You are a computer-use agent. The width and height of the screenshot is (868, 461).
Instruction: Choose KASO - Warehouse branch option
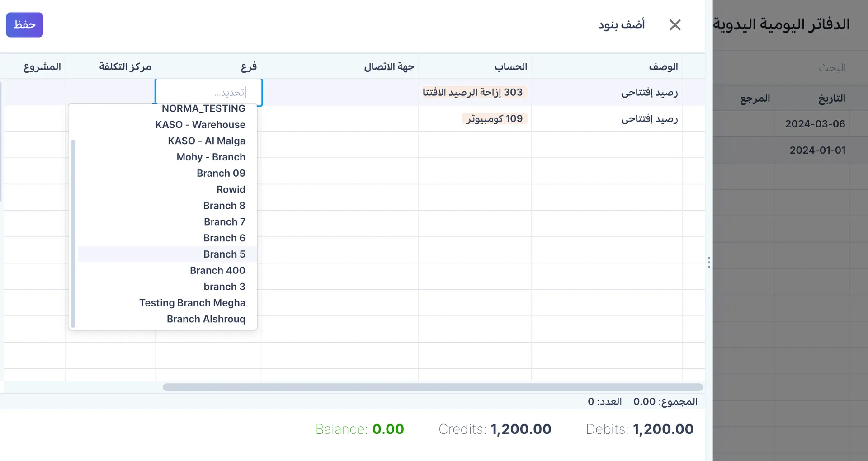(x=200, y=124)
